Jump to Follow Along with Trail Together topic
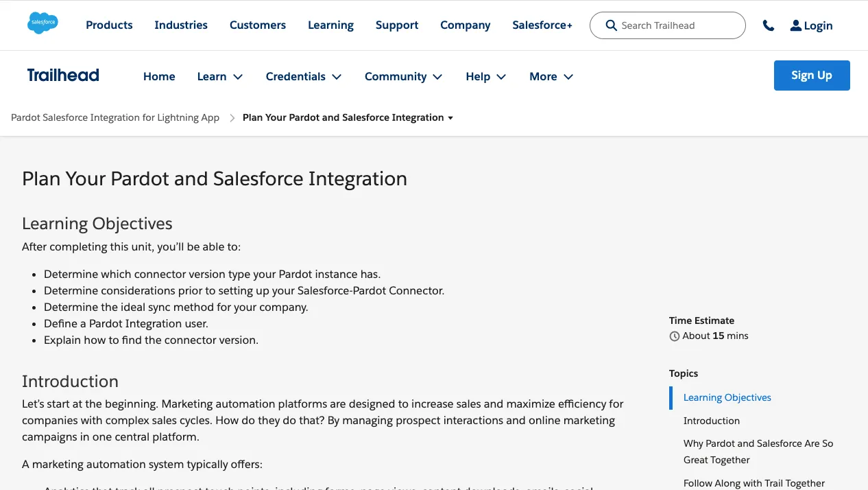 point(754,483)
